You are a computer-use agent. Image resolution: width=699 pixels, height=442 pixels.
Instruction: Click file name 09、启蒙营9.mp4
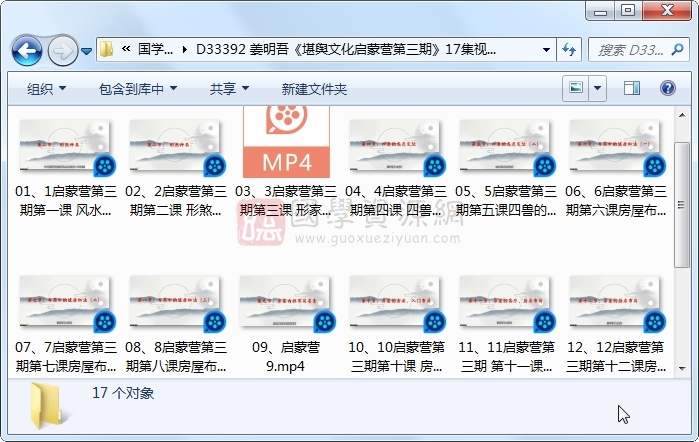tap(286, 357)
